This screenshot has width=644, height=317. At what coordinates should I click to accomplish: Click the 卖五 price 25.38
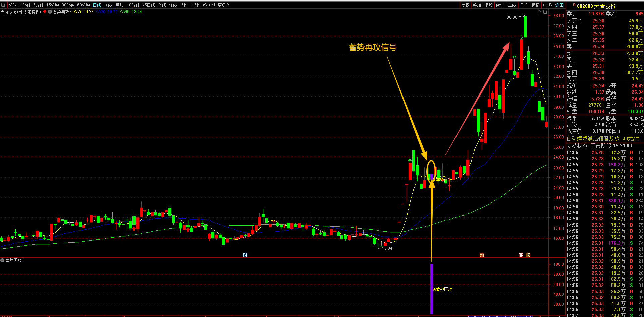(598, 21)
